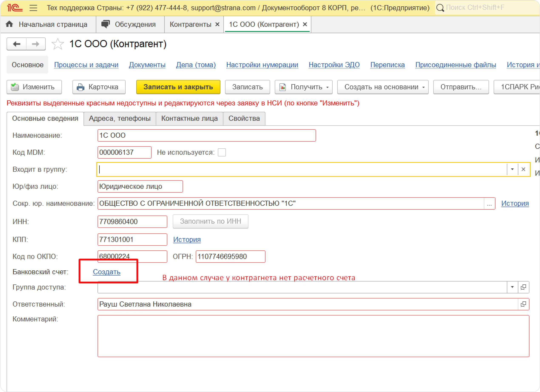The height and width of the screenshot is (392, 540).
Task: Add to favorites with star icon
Action: coord(58,44)
